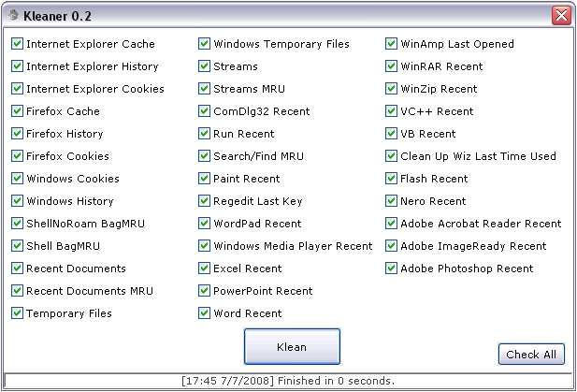
Task: Click the Check All button
Action: click(531, 354)
